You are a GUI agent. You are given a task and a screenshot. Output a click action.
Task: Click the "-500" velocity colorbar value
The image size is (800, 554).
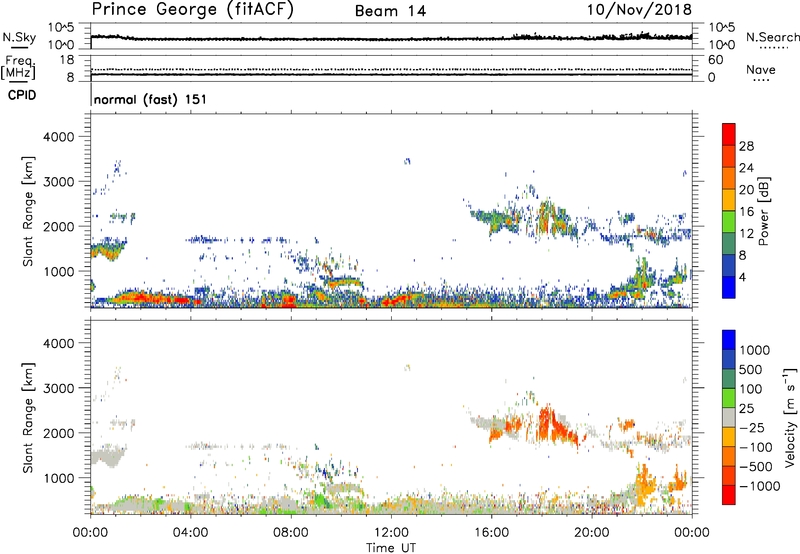coord(755,467)
